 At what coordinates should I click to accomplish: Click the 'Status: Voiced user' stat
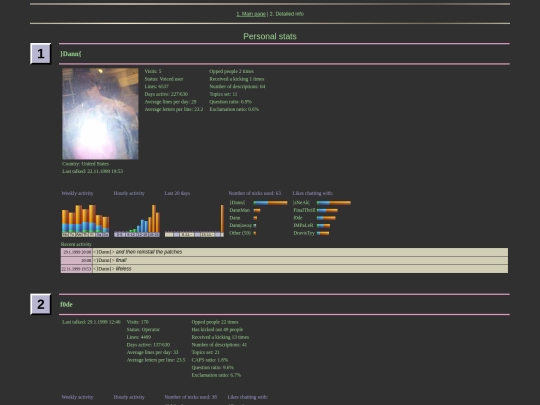pos(164,79)
